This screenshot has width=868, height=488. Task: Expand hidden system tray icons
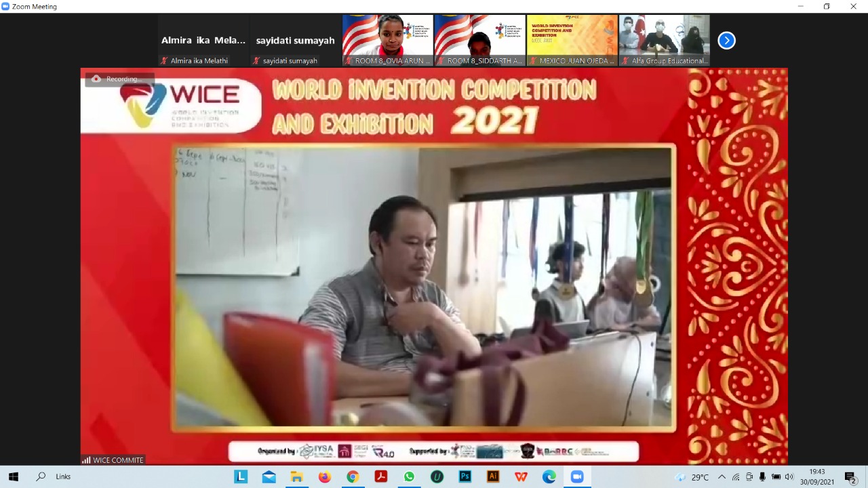(722, 476)
